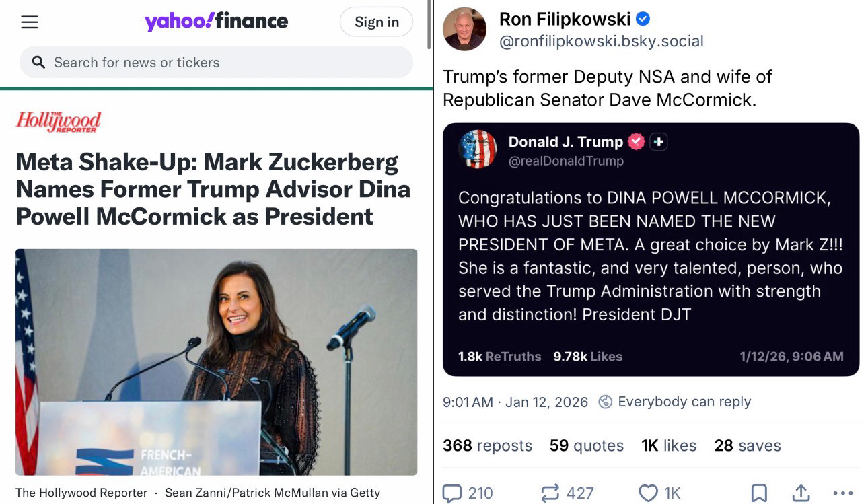Open the Yahoo Finance hamburger menu

(30, 22)
